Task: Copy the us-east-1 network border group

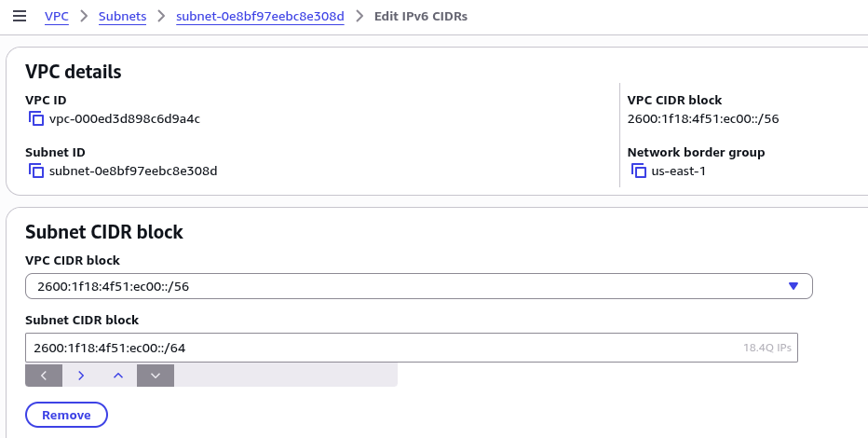Action: point(639,171)
